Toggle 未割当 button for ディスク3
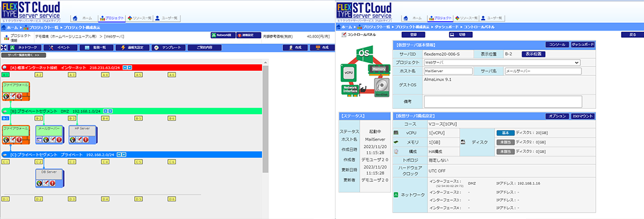This screenshot has height=219, width=644. coord(505,152)
